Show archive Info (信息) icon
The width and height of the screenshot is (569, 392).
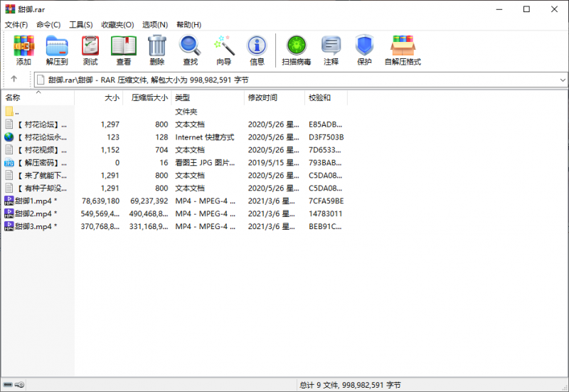[257, 50]
